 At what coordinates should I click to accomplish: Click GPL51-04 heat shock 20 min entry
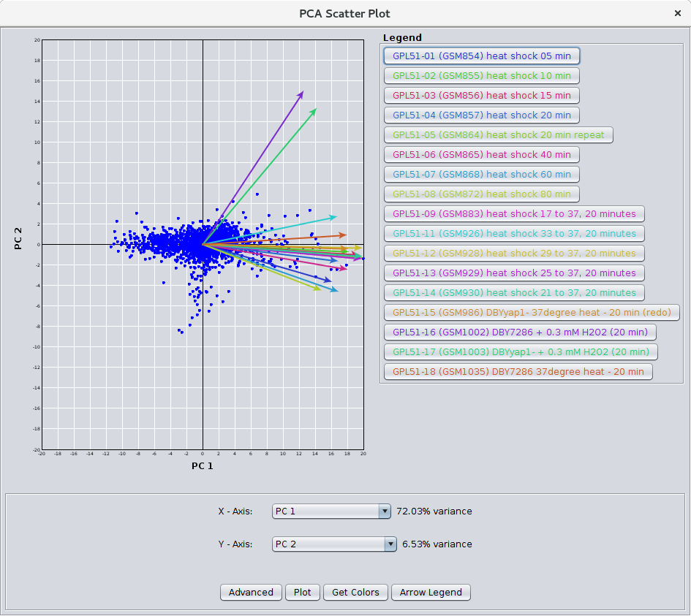tap(481, 115)
